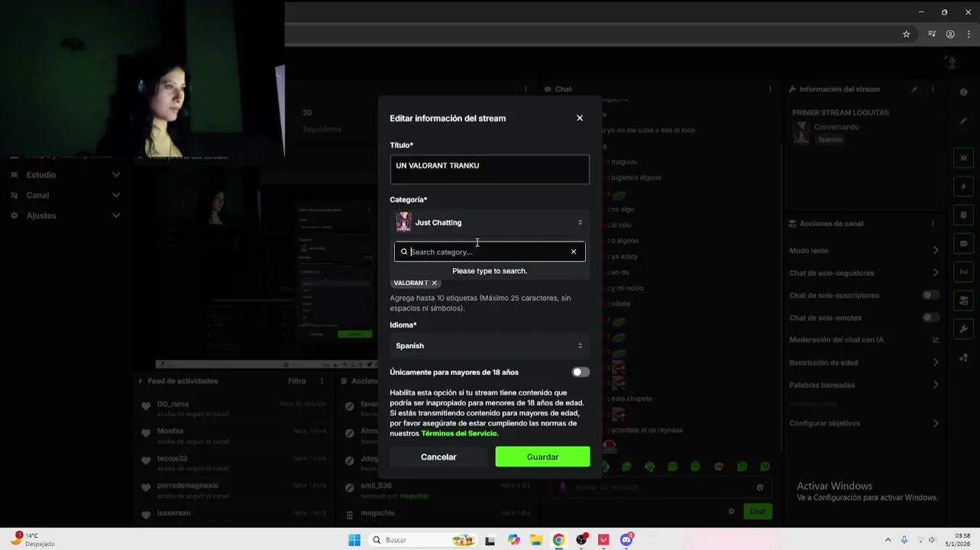
Task: Click the Enviar un mensaje chat input
Action: [661, 487]
